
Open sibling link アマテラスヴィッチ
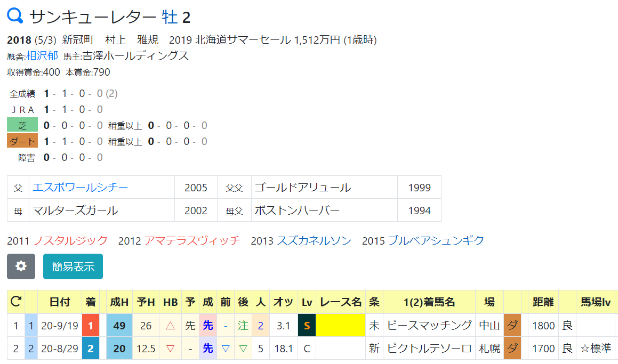[x=192, y=240]
